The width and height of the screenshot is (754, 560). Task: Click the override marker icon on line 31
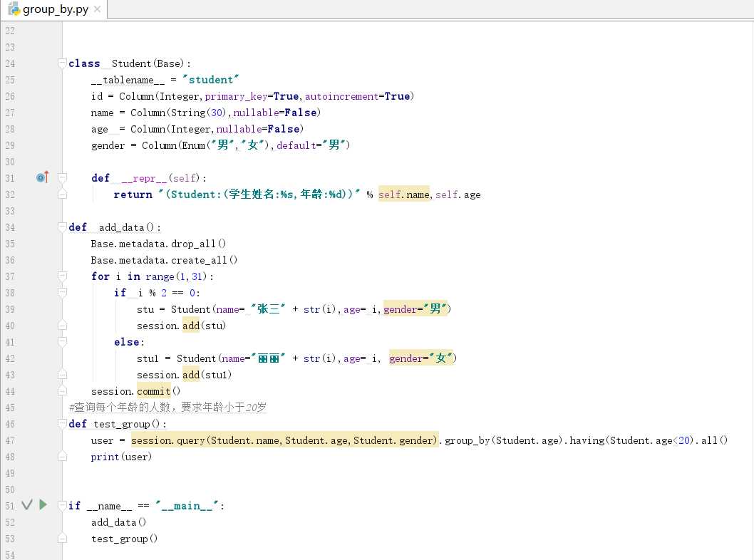42,177
